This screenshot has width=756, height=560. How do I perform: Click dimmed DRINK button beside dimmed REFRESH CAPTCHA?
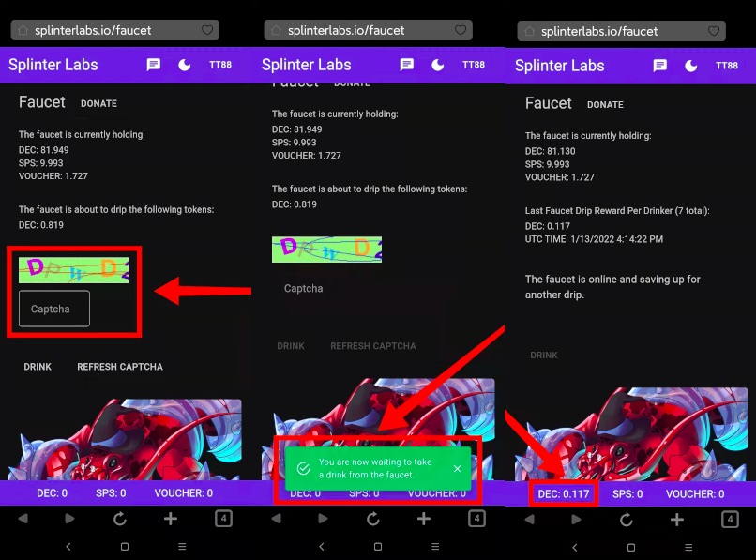(291, 346)
